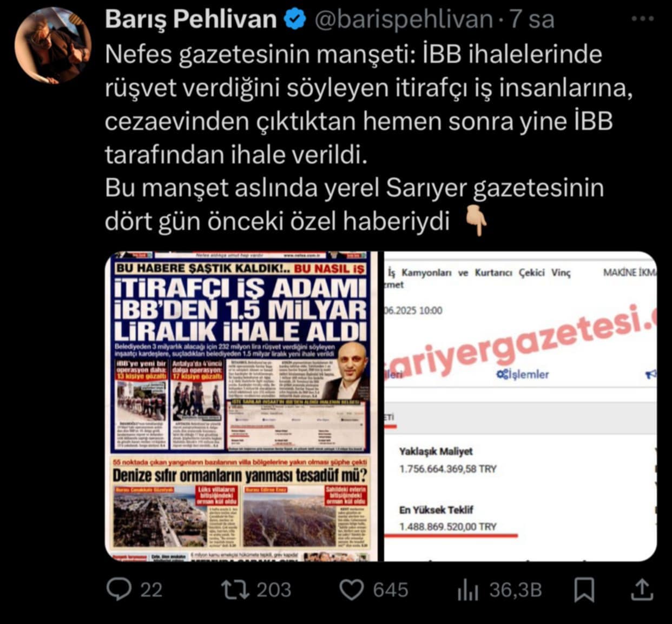Open the @barispehlivan handle link
The height and width of the screenshot is (624, 672).
coord(404,19)
